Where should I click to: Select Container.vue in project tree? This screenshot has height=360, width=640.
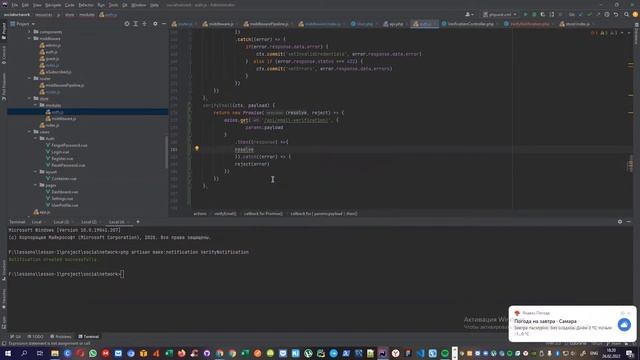coord(61,178)
